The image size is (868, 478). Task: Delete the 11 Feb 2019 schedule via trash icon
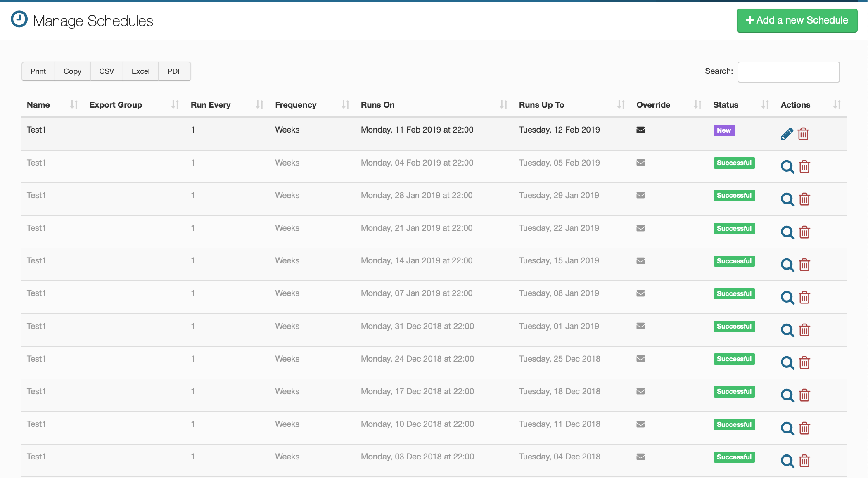803,134
